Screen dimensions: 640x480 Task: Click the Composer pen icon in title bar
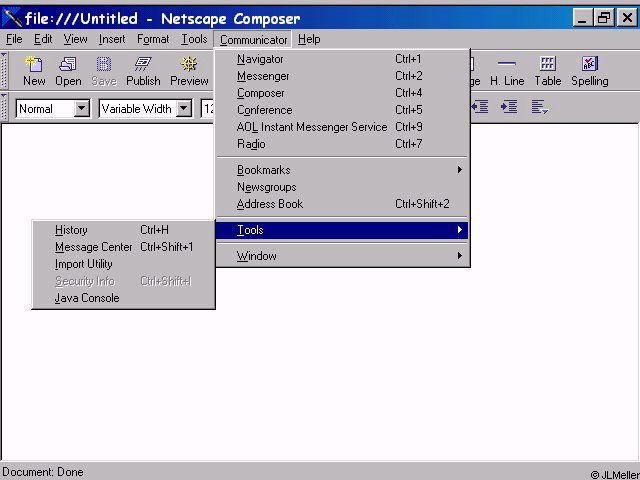[x=11, y=18]
